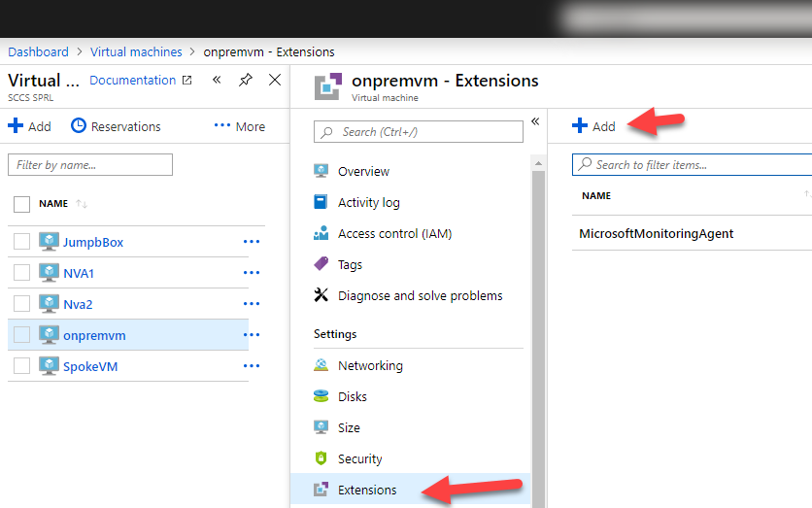Open Disks settings icon
This screenshot has height=508, width=812.
coord(321,396)
